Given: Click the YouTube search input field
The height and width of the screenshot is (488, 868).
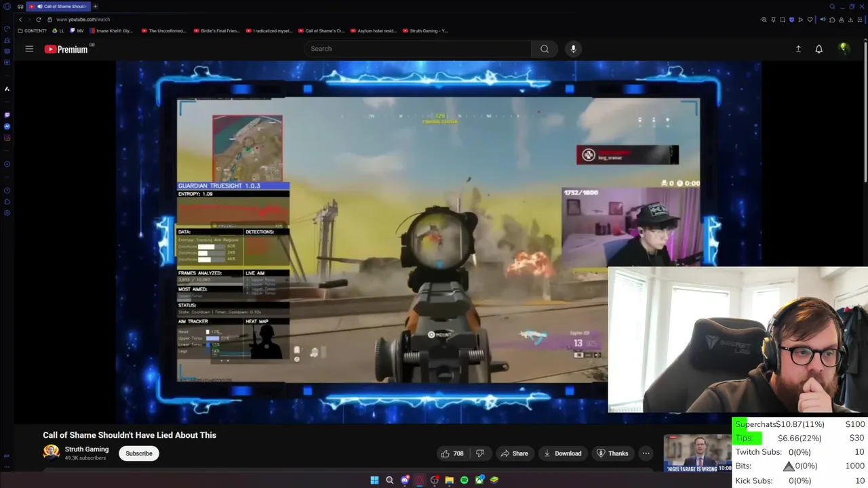Looking at the screenshot, I should click(x=417, y=49).
